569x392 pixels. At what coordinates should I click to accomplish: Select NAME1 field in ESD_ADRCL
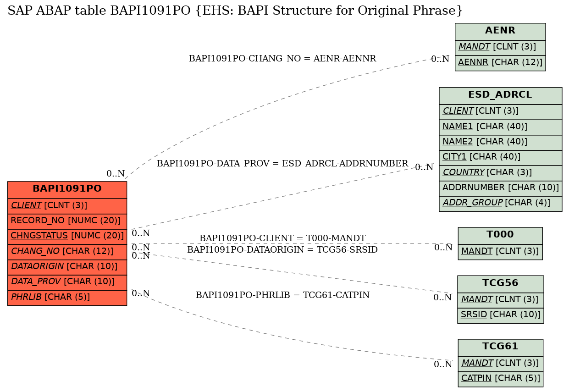click(x=500, y=127)
